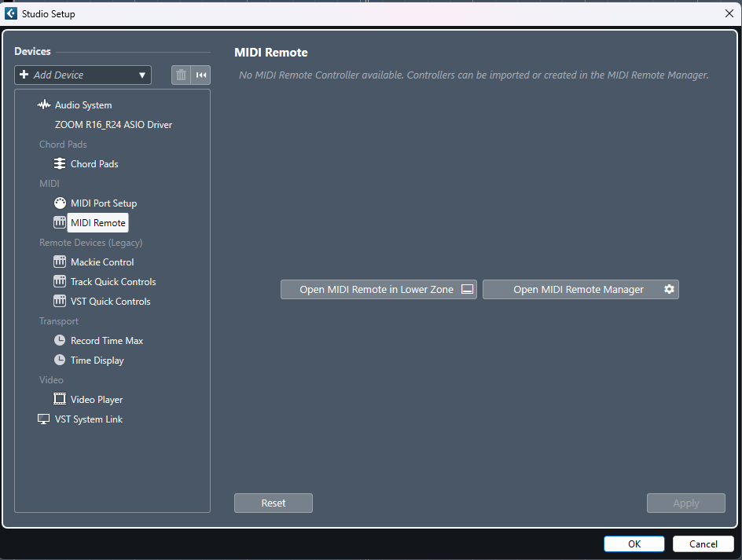Image resolution: width=742 pixels, height=560 pixels.
Task: Click the Reset button
Action: point(273,503)
